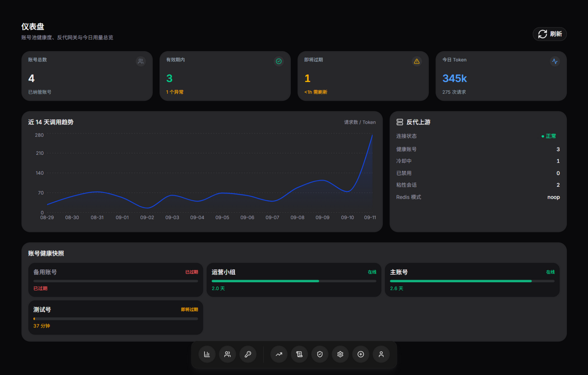This screenshot has width=588, height=375.
Task: Open the bar chart dashboard dock icon
Action: tap(207, 354)
